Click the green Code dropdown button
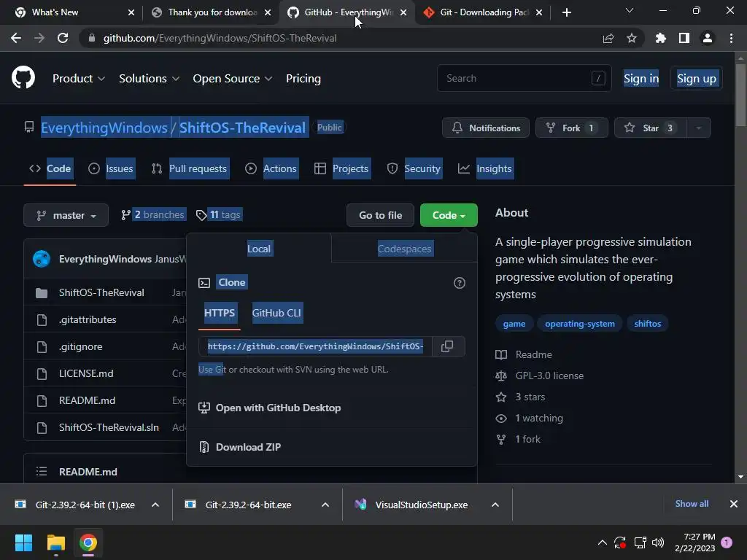747x560 pixels. pyautogui.click(x=449, y=215)
